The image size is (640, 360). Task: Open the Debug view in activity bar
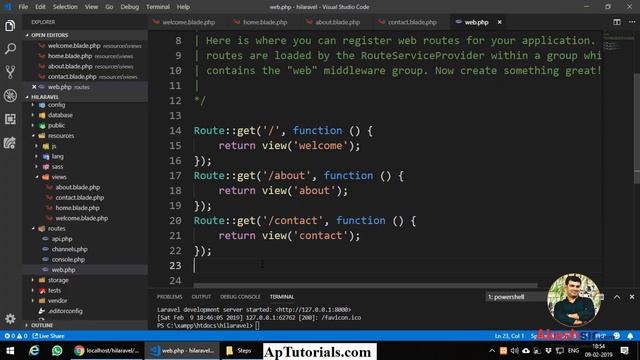(x=10, y=96)
